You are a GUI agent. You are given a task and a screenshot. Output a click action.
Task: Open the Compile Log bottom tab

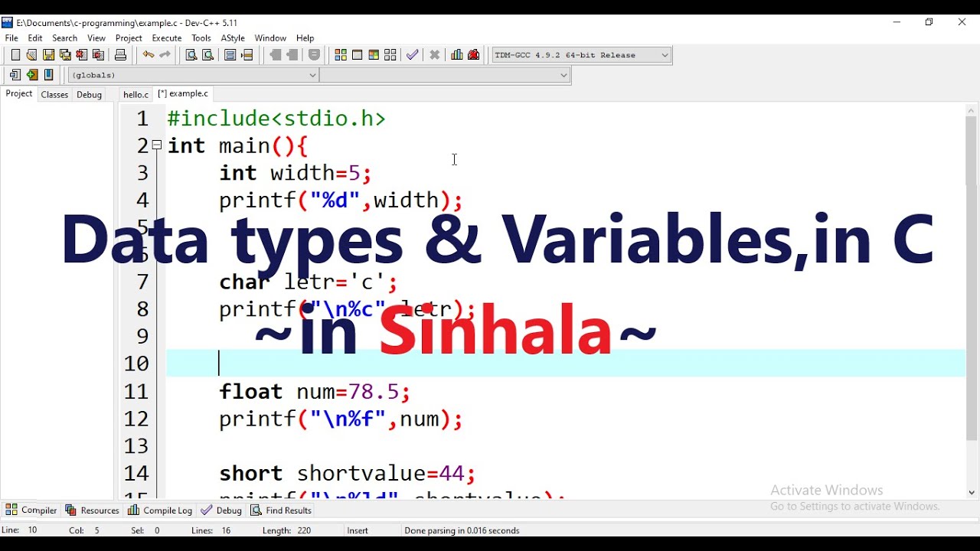pyautogui.click(x=160, y=510)
